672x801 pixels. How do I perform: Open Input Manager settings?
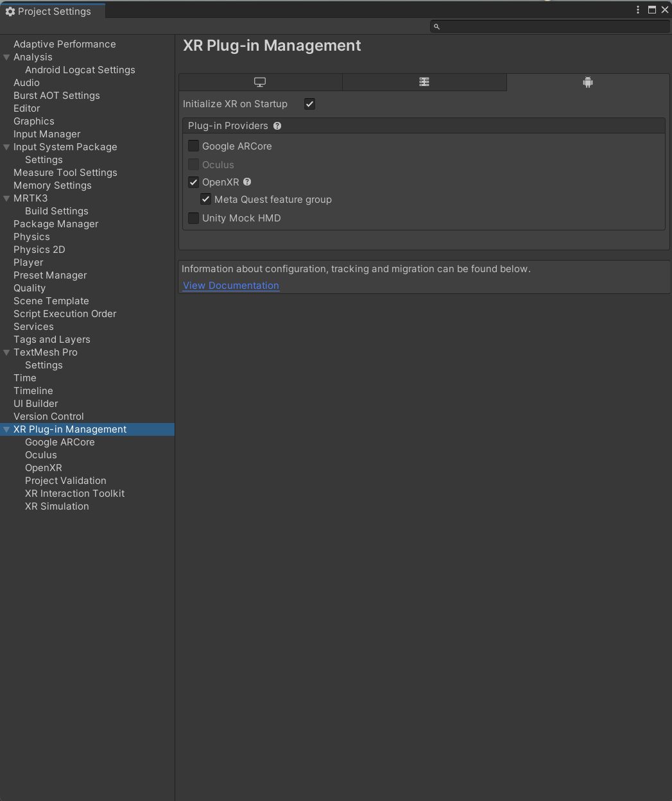(47, 134)
